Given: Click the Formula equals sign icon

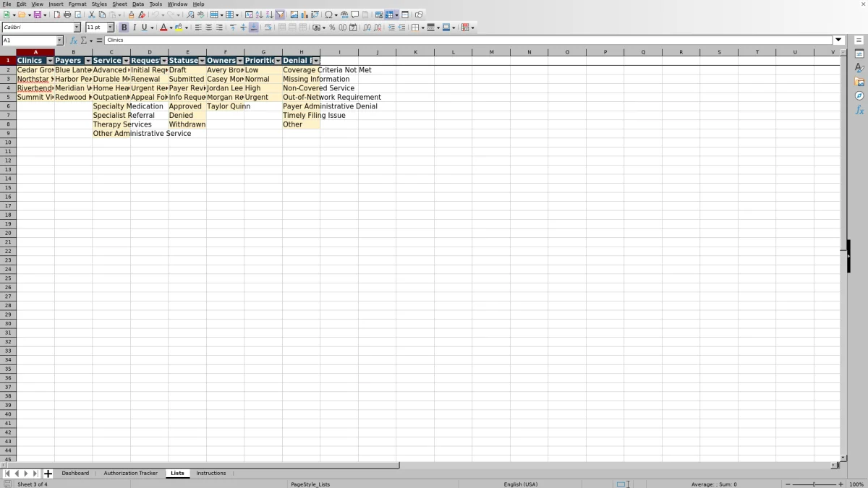Looking at the screenshot, I should click(x=99, y=40).
